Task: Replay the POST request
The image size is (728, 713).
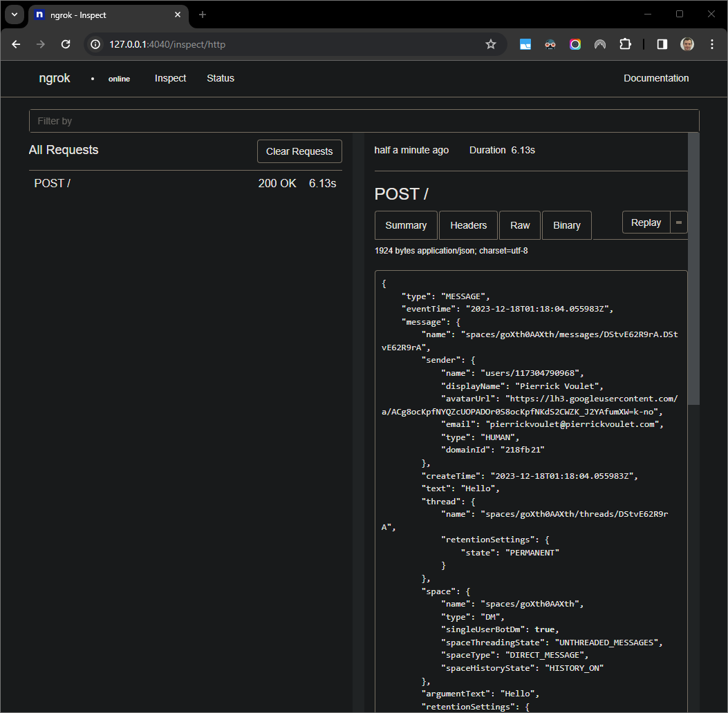Action: click(645, 222)
